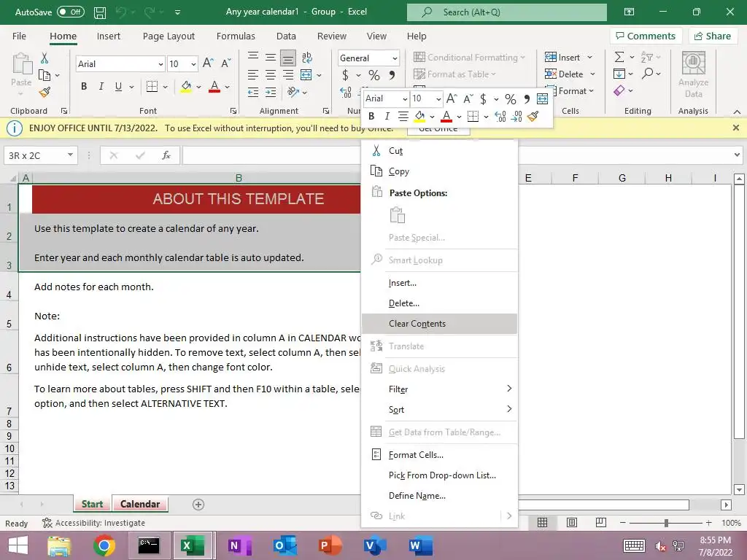Image resolution: width=747 pixels, height=560 pixels.
Task: Click mini toolbar Increase Decimal icon
Action: click(500, 116)
